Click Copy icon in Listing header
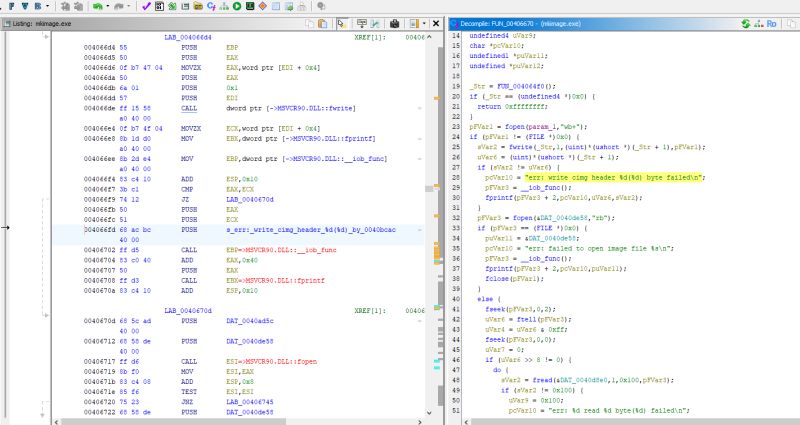Viewport: 800px width, 425px height. point(309,23)
